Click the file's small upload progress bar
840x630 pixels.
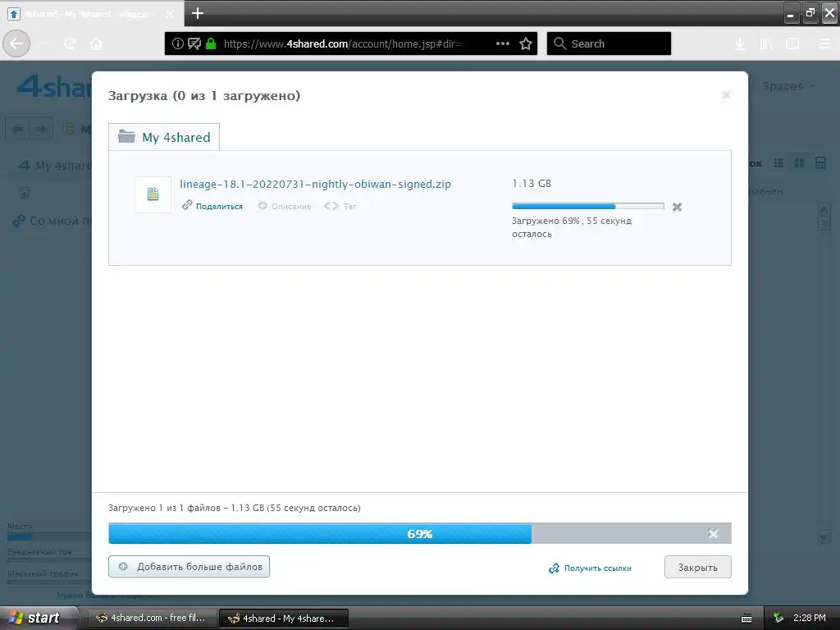587,206
